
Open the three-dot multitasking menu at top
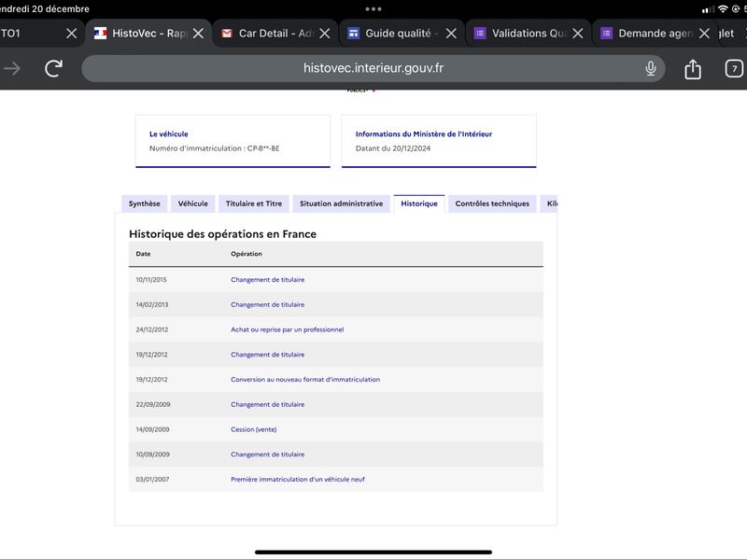click(373, 9)
